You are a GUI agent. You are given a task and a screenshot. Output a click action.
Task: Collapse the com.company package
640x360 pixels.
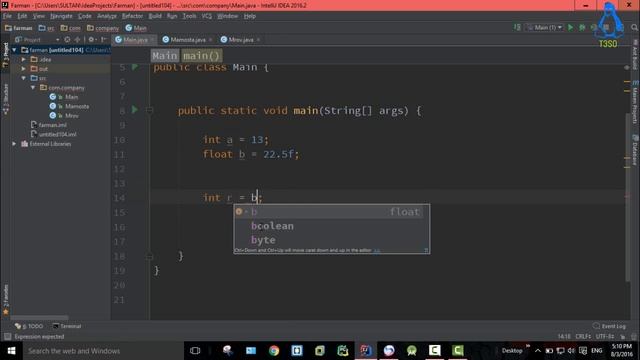[x=33, y=87]
